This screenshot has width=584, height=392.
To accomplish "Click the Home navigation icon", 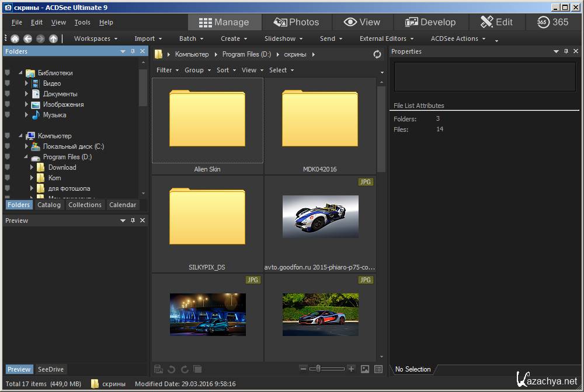I will 15,38.
